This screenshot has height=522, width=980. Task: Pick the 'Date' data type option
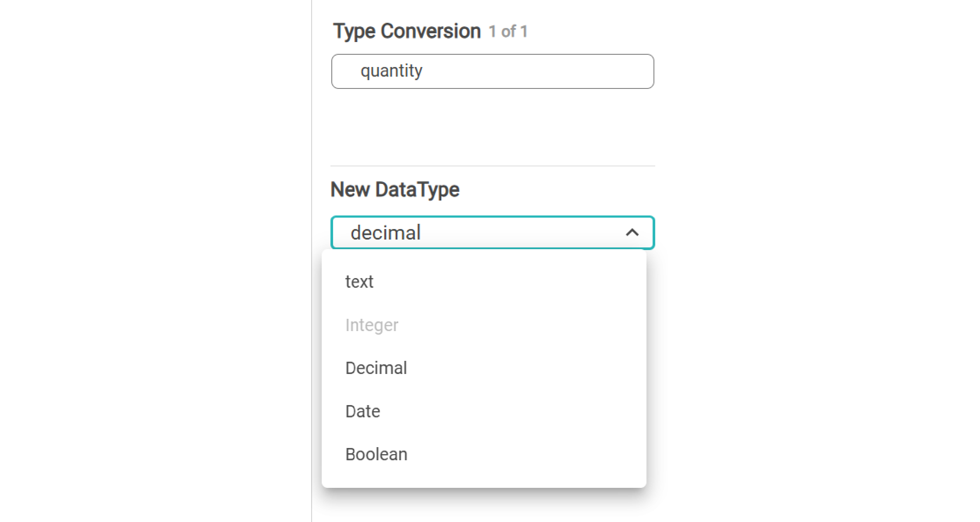(362, 411)
